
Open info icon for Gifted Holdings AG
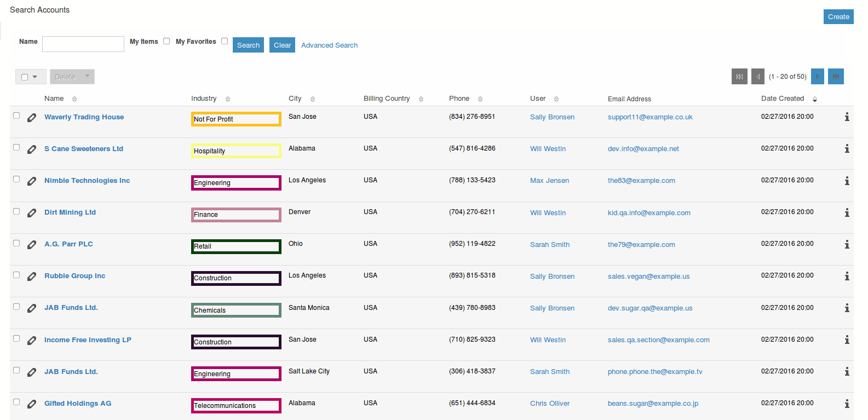[x=847, y=404]
